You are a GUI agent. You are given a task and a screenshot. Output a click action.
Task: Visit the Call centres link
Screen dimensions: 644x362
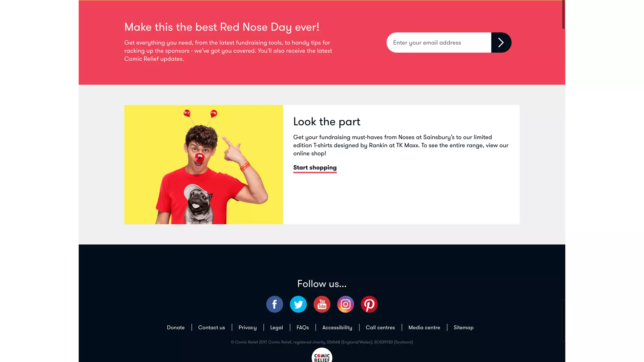[x=380, y=327]
